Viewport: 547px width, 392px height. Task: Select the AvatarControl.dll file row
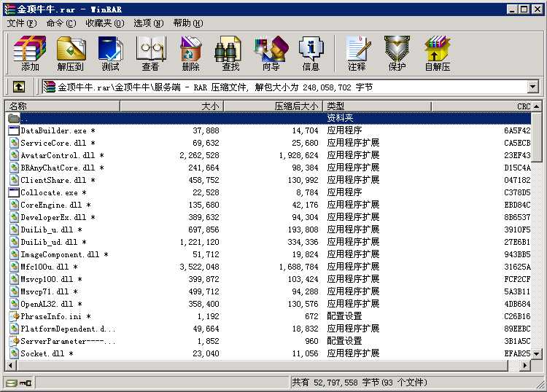coord(269,155)
